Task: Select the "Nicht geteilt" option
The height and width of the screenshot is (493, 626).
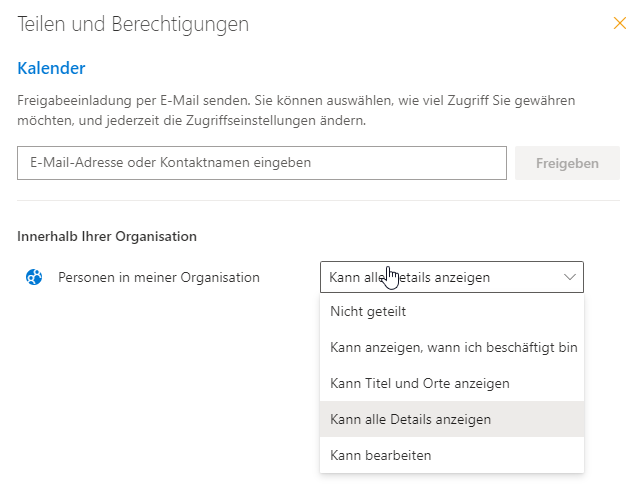Action: click(x=368, y=311)
